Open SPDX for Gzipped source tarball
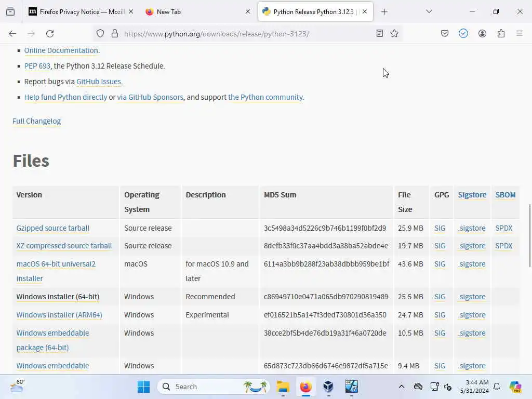Image resolution: width=532 pixels, height=399 pixels. click(x=503, y=229)
